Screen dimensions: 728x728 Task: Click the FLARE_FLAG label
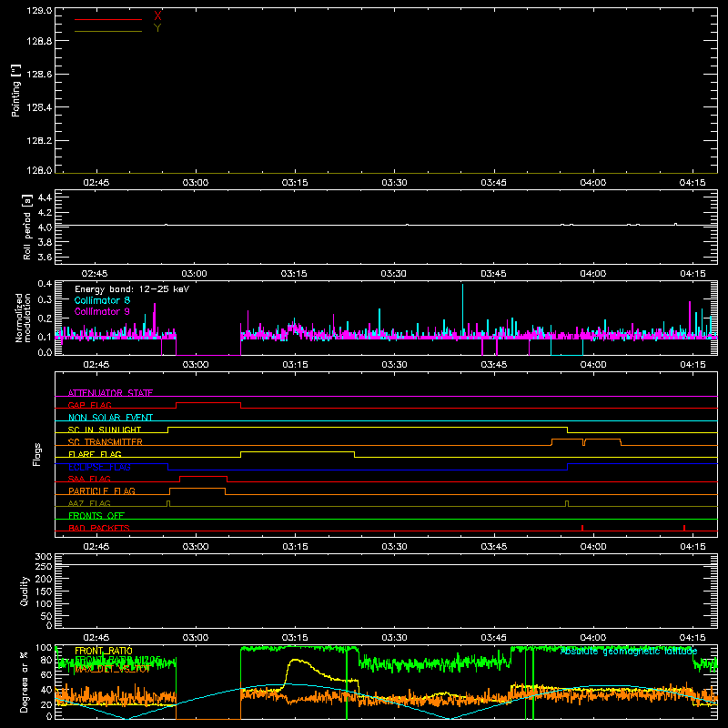[95, 454]
